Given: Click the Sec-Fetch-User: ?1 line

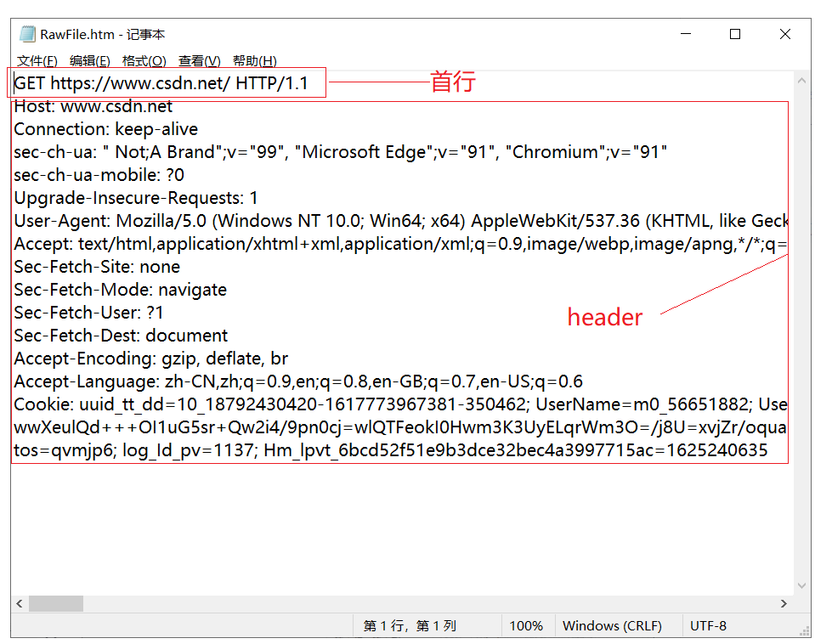Looking at the screenshot, I should [88, 313].
